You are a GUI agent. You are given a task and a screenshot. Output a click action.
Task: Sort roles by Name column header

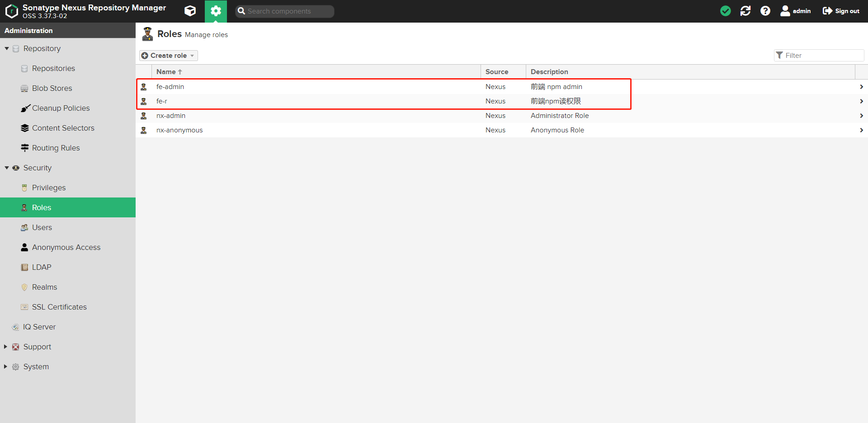point(316,72)
